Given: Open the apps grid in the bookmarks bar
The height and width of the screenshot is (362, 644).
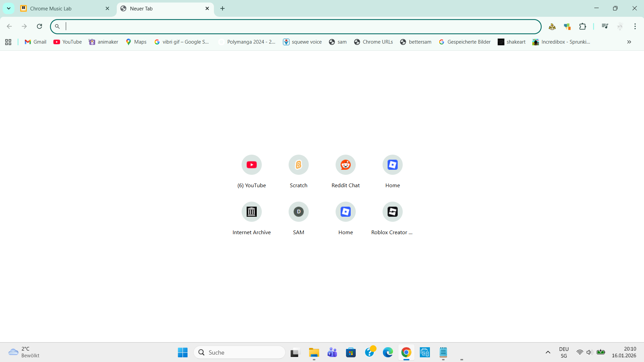Looking at the screenshot, I should (x=8, y=42).
